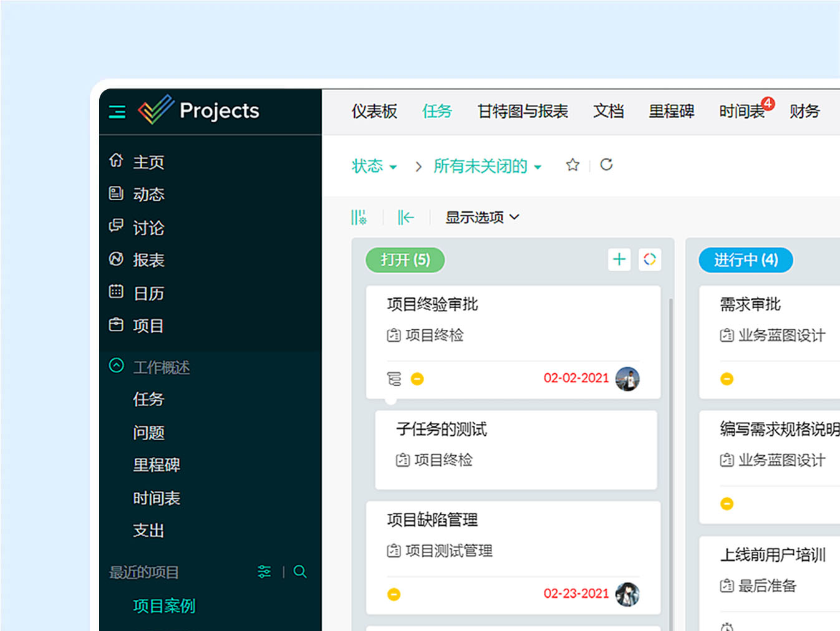Add a task with the plus icon
Screen dimensions: 840x631
(x=619, y=259)
